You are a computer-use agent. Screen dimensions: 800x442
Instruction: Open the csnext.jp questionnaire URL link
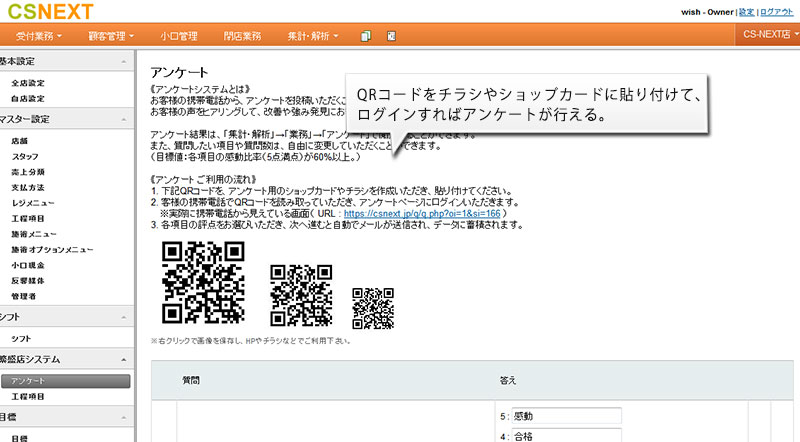tap(422, 213)
